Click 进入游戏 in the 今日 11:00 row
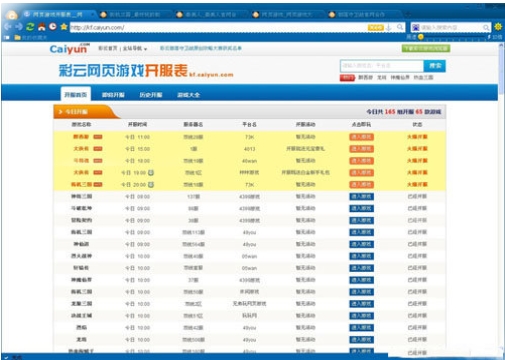Viewport: 505px width, 360px height. click(361, 137)
